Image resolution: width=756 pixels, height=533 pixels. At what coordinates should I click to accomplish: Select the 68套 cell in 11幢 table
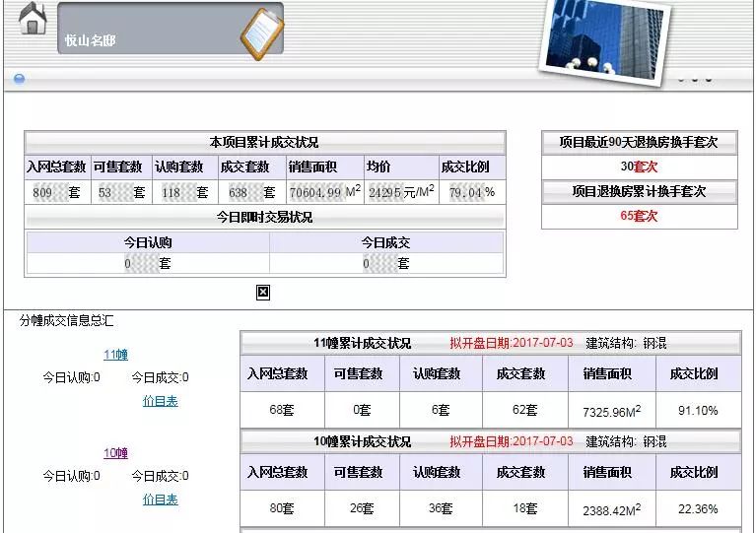click(282, 410)
